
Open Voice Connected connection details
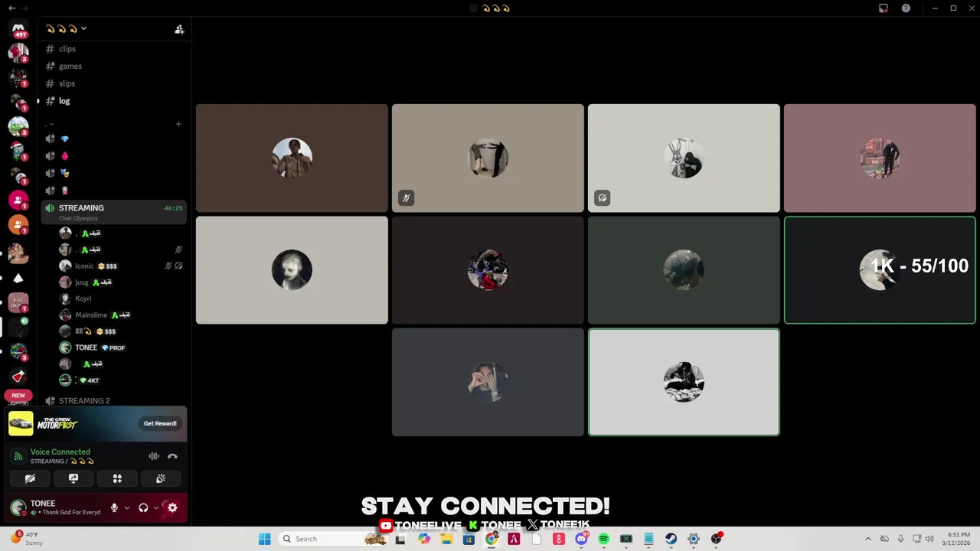pos(60,452)
